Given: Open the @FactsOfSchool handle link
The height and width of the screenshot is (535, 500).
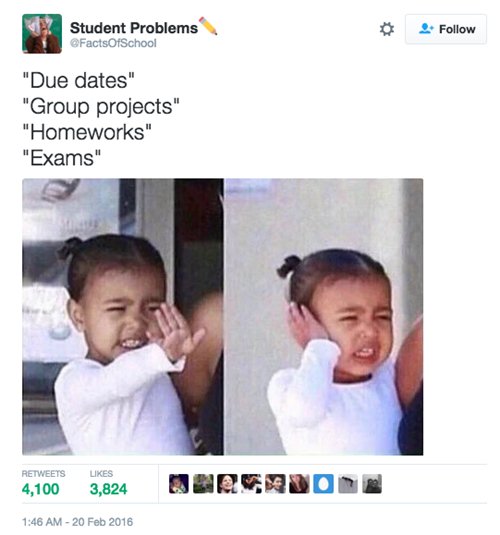Looking at the screenshot, I should (113, 43).
